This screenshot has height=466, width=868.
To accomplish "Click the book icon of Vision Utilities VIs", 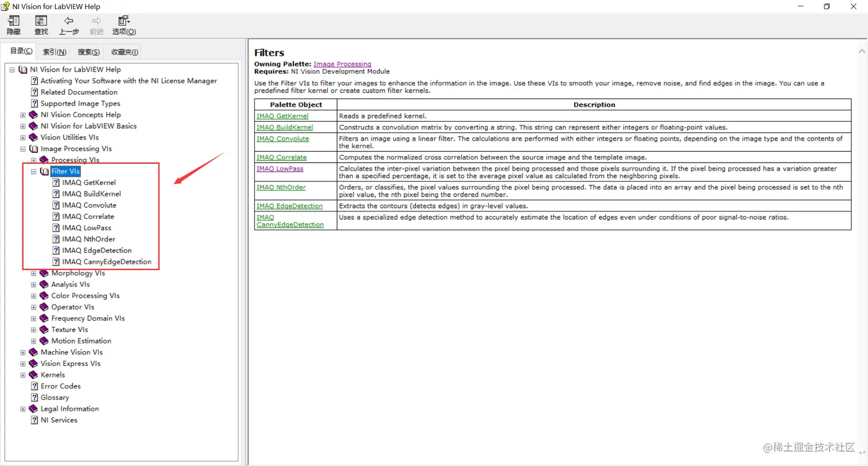I will point(34,137).
